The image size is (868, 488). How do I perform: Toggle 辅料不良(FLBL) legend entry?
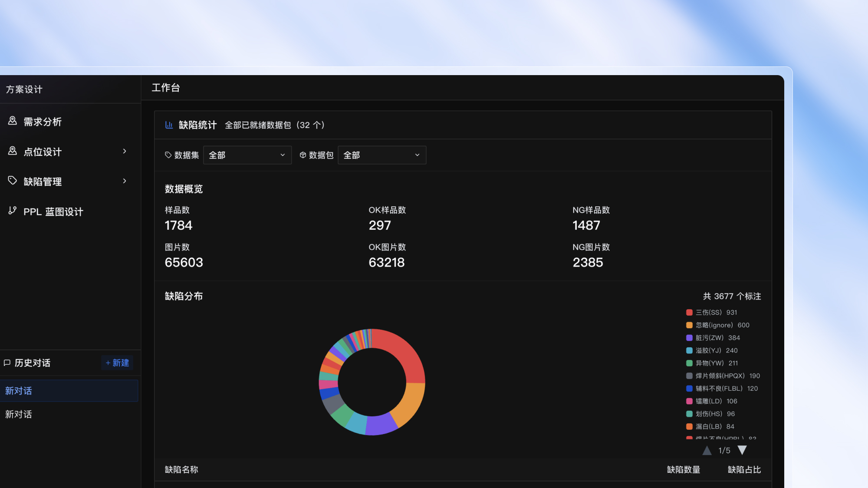722,389
